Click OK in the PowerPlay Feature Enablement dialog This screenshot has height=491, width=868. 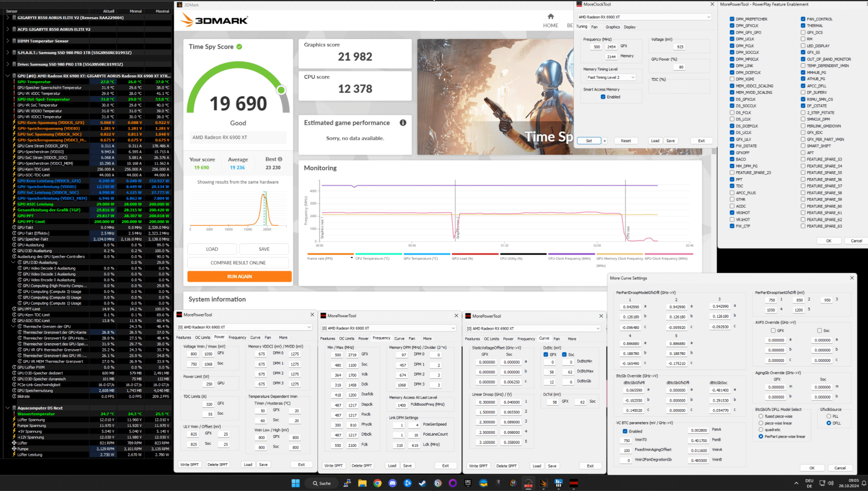829,241
